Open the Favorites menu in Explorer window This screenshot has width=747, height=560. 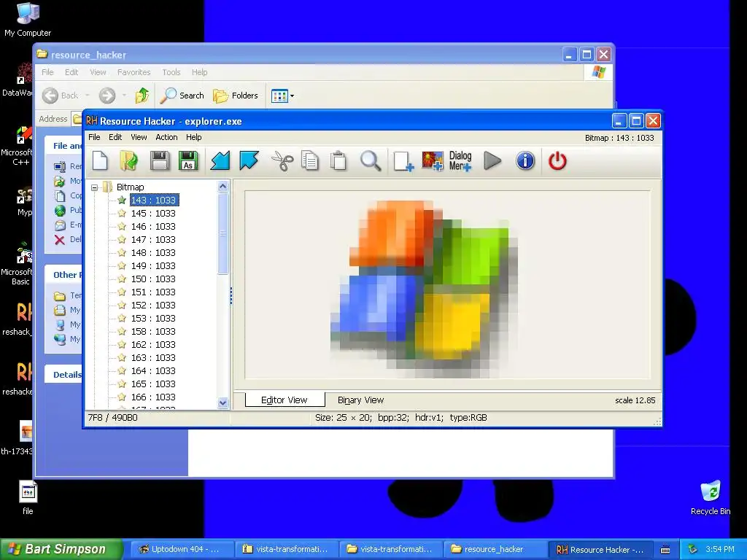tap(134, 72)
